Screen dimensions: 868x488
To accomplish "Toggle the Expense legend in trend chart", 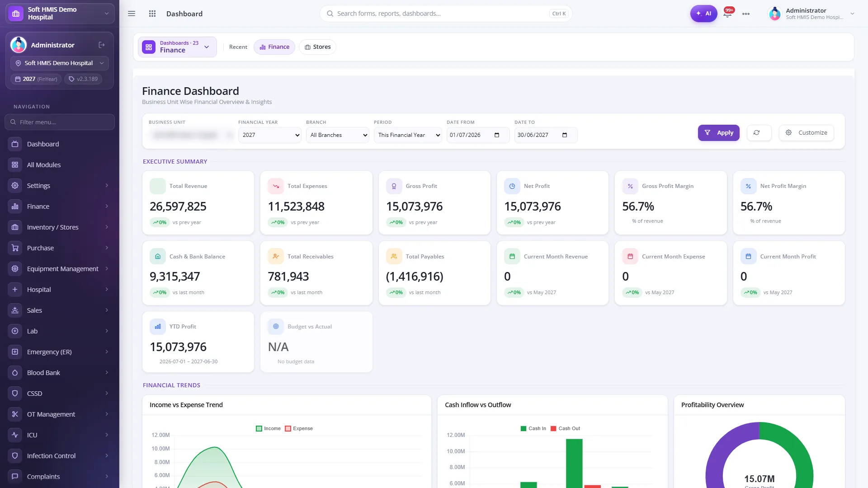I will [x=299, y=429].
